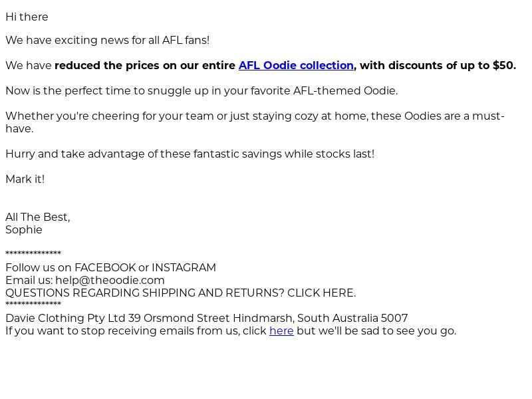Click the 'Hi there' greeting line
532x399 pixels.
pyautogui.click(x=27, y=17)
